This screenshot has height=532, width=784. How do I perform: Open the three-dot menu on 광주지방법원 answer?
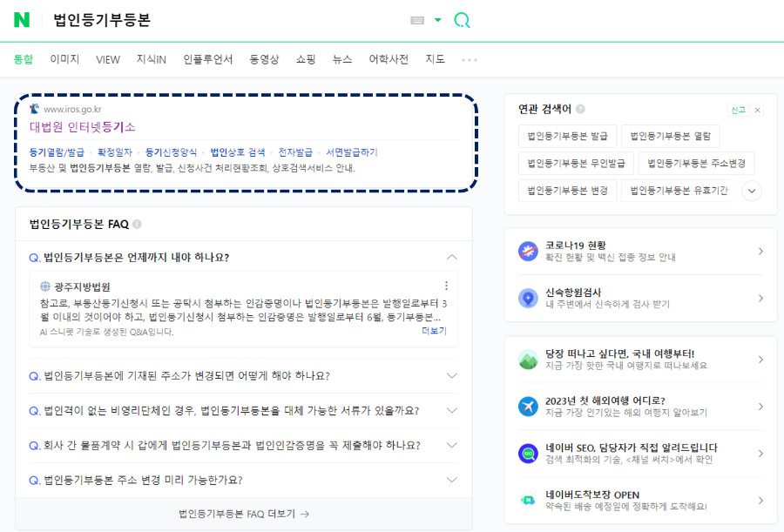(446, 286)
